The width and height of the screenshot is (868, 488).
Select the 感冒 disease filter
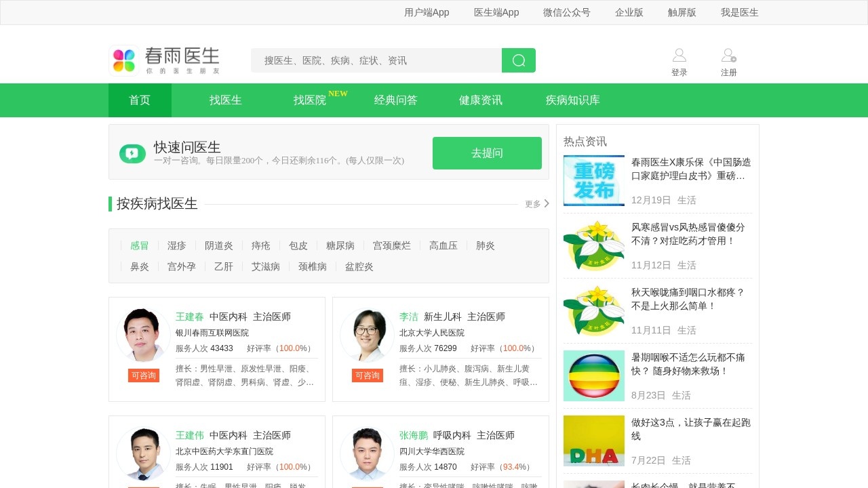[x=139, y=245]
